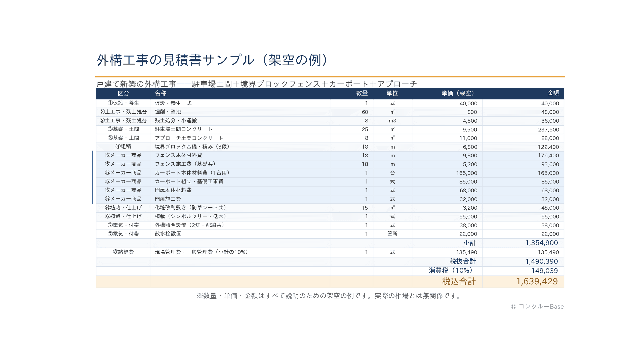The height and width of the screenshot is (362, 644).
Task: Click the © コンクルーBase credit
Action: 537,306
